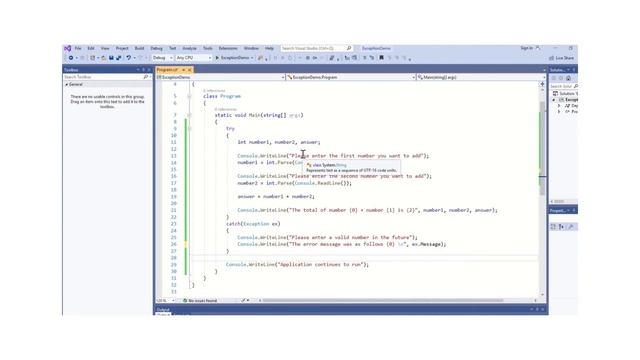Viewport: 640px width, 360px height.
Task: Click the 'class Program' declaration line
Action: (x=222, y=96)
